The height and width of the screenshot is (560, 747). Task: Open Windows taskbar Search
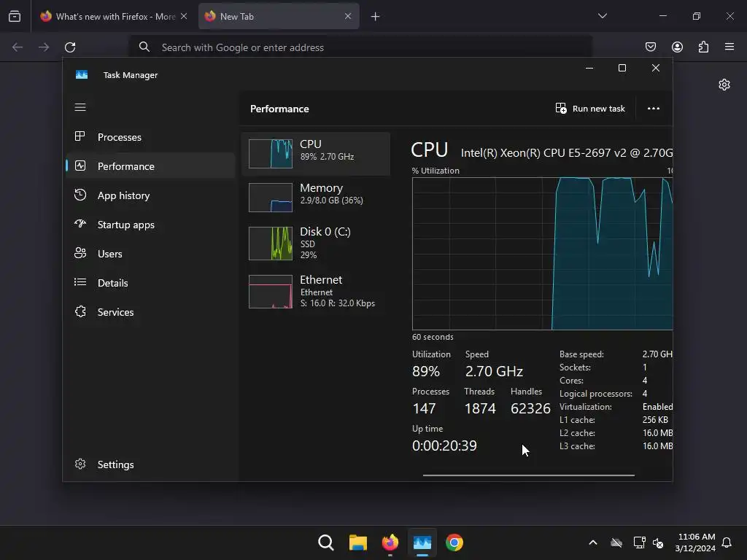[326, 542]
